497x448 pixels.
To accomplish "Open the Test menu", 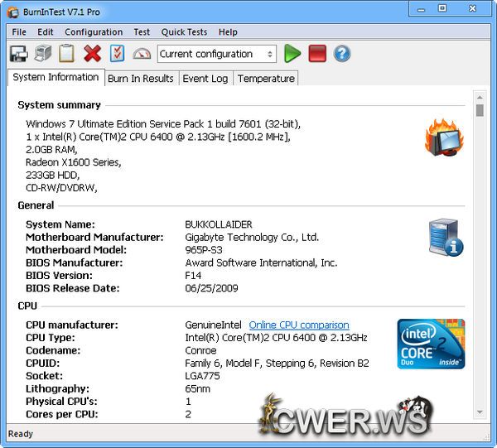I will point(142,32).
